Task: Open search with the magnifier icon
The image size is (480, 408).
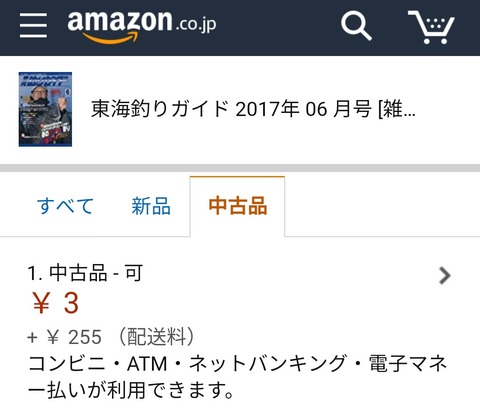Action: coord(356,26)
